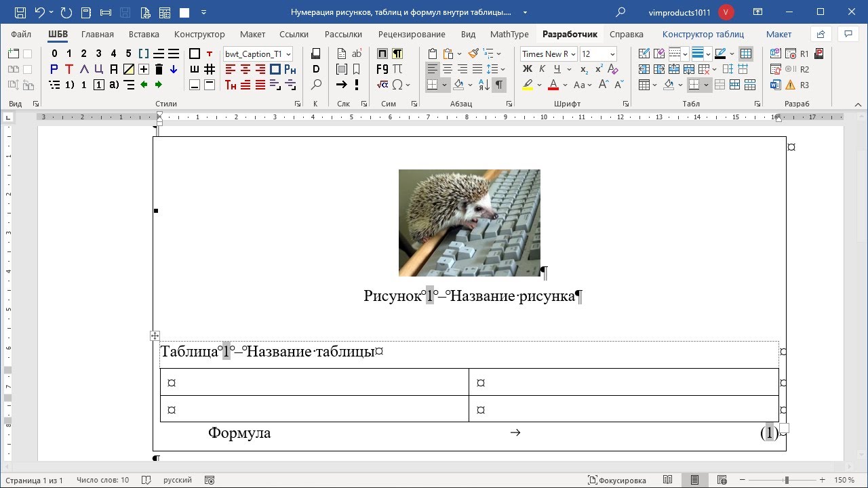Toggle Align Left paragraph button
The height and width of the screenshot is (488, 868).
433,69
